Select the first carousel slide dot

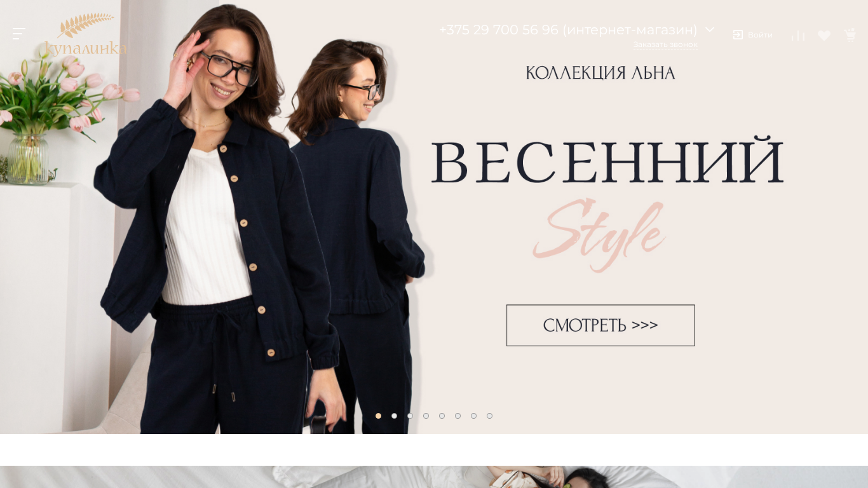[x=378, y=416]
